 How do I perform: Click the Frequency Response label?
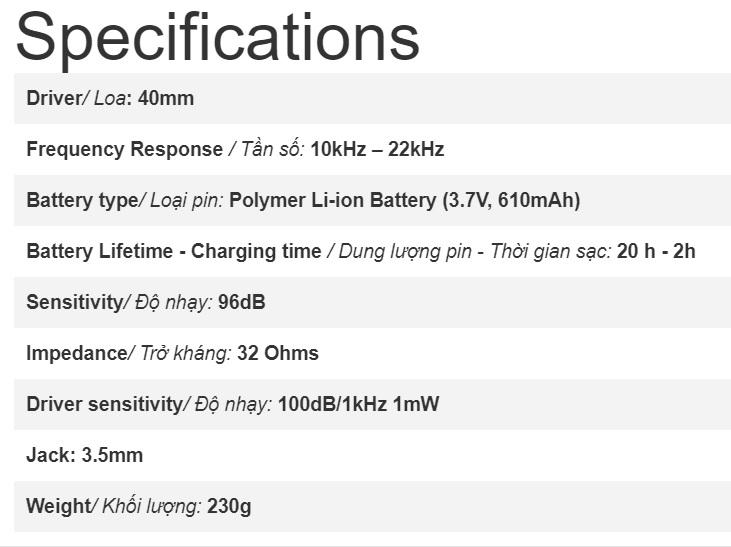(x=124, y=150)
